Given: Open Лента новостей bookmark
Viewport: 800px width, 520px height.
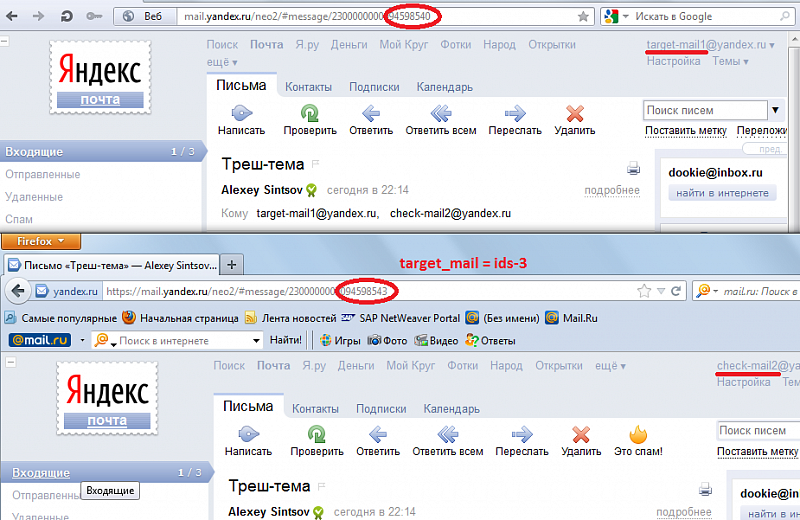Looking at the screenshot, I should pyautogui.click(x=290, y=318).
